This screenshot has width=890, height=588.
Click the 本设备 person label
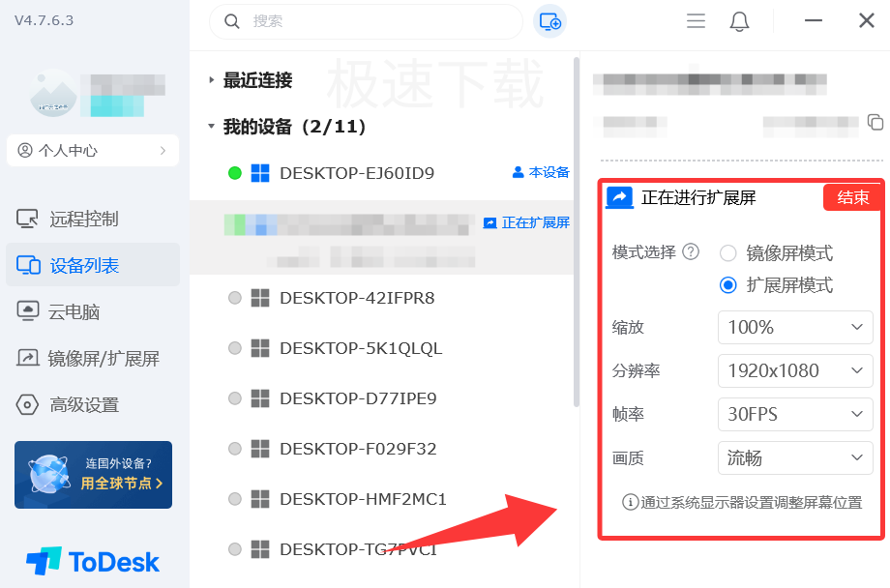[x=541, y=172]
